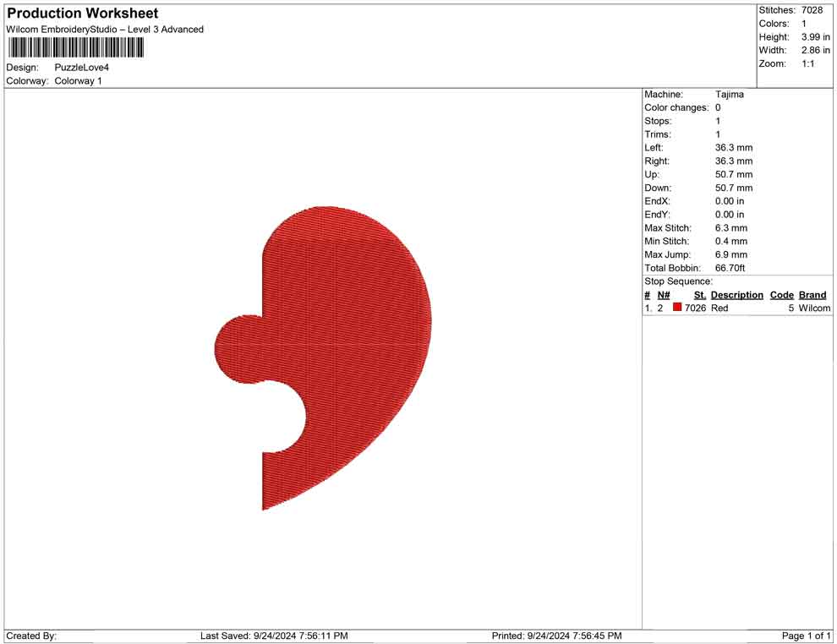Click the Brand column header
The height and width of the screenshot is (644, 837).
[812, 294]
